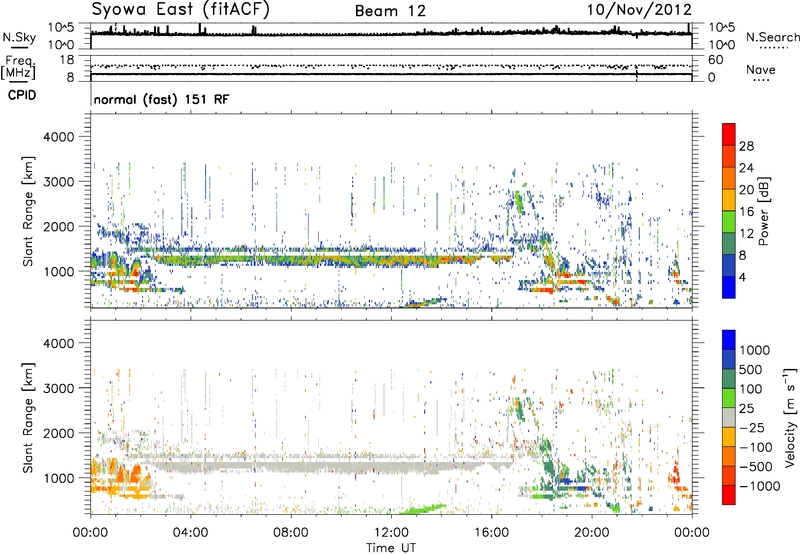Click the '20:00' time tick label

(x=591, y=533)
